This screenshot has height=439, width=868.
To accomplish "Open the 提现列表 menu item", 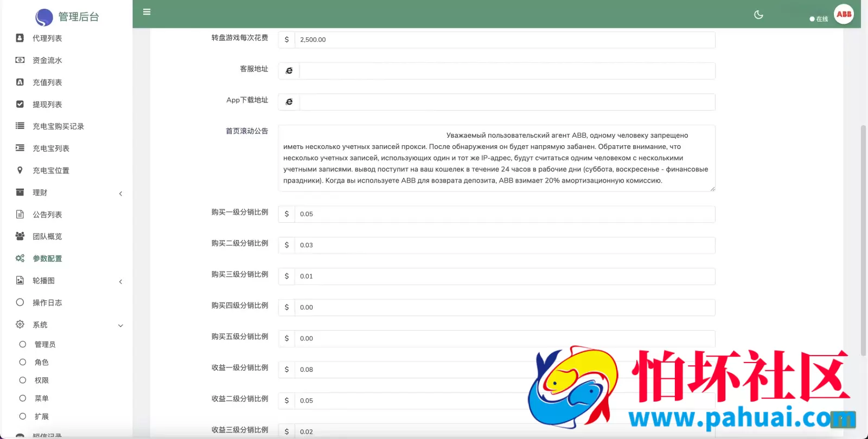I will click(47, 105).
